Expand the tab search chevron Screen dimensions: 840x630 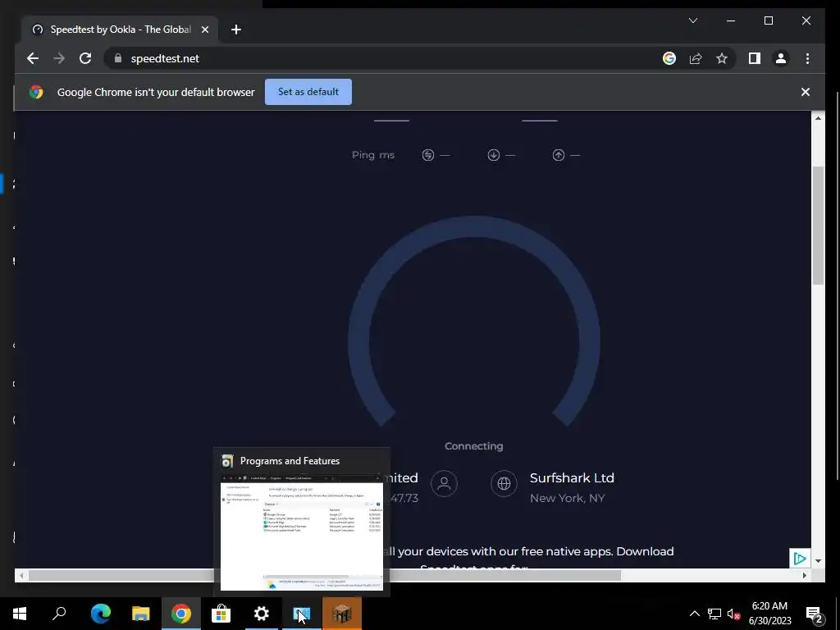click(692, 21)
